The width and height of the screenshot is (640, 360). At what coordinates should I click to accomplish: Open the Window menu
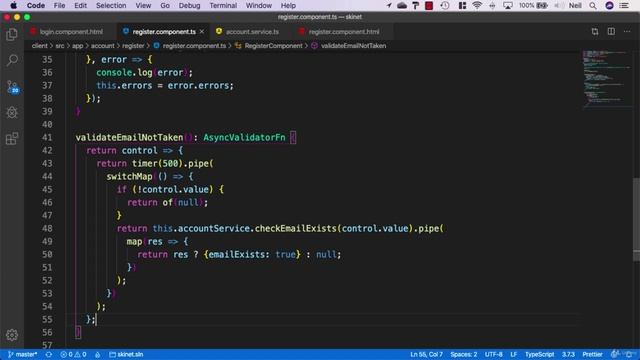pyautogui.click(x=258, y=5)
